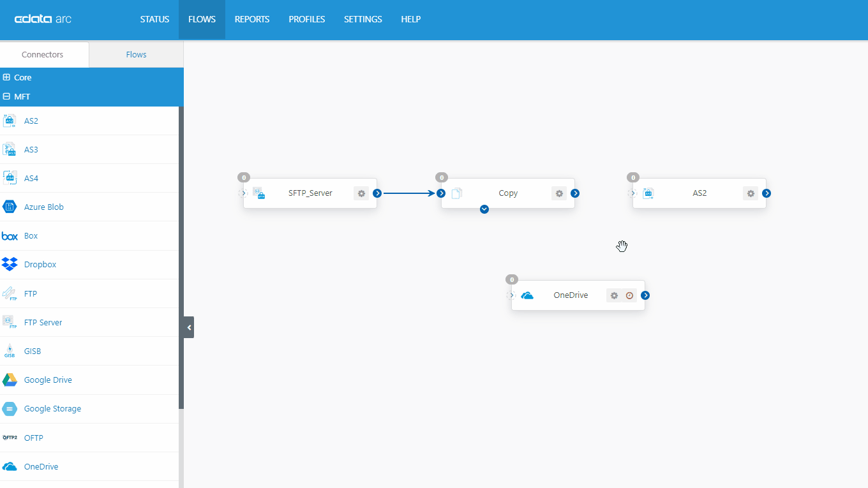Expand the chevron below the Copy node
The width and height of the screenshot is (868, 488).
pyautogui.click(x=484, y=209)
